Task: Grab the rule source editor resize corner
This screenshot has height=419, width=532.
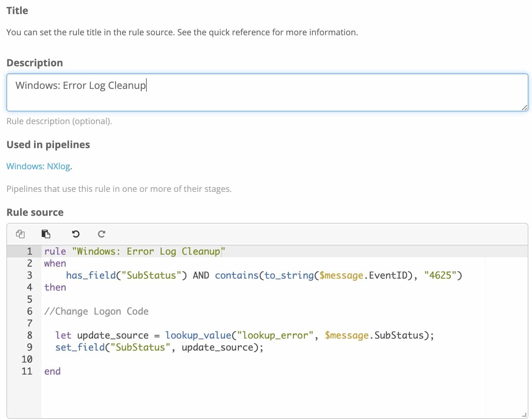Action: (524, 415)
